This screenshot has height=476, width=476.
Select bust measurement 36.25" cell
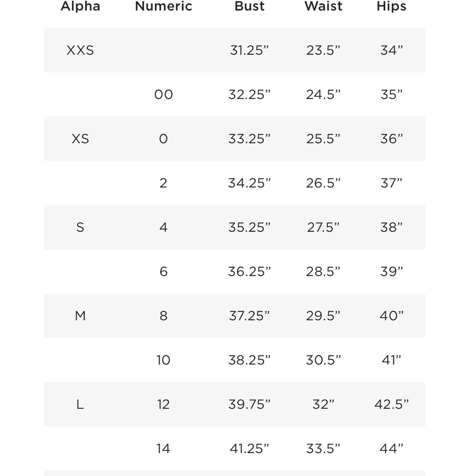249,272
